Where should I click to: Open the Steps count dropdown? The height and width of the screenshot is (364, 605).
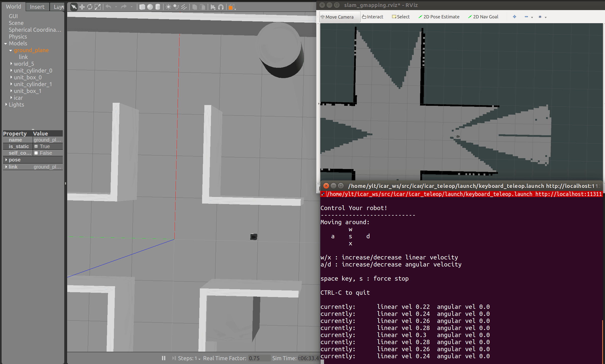coord(199,359)
